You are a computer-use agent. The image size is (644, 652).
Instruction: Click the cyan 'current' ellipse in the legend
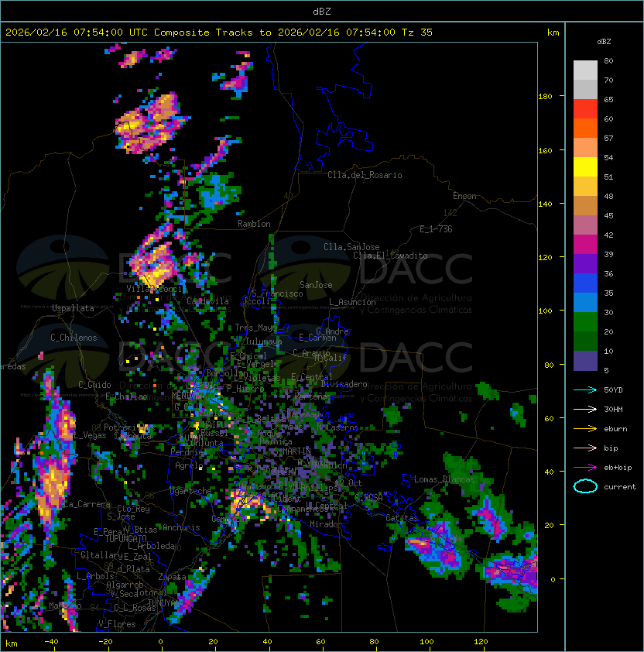tap(585, 486)
